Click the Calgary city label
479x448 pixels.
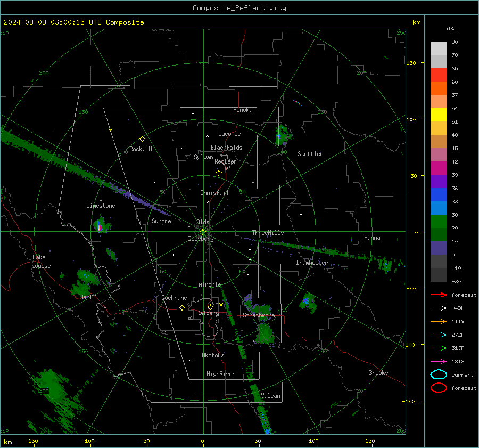(x=208, y=313)
